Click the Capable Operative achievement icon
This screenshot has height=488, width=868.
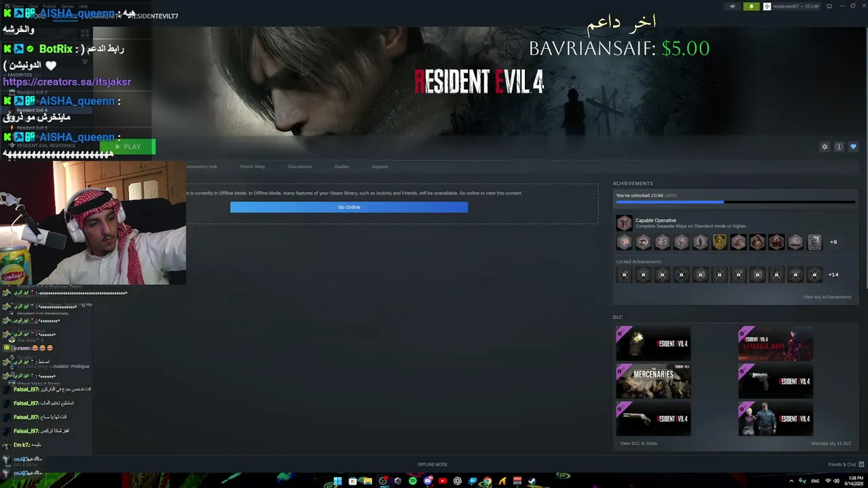624,222
